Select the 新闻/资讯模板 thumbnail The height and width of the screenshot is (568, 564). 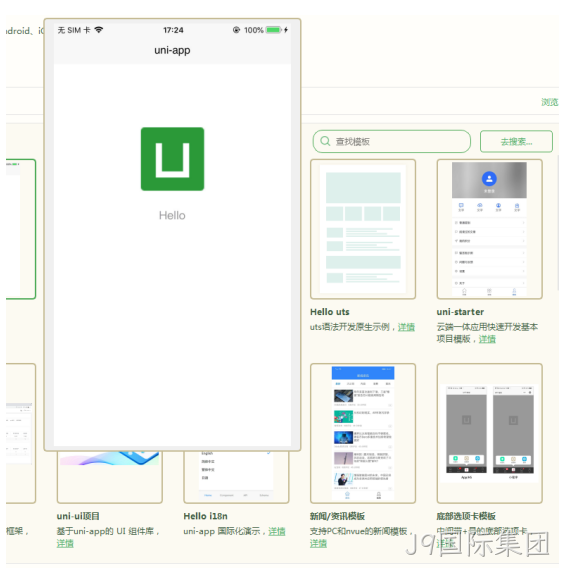tap(363, 433)
